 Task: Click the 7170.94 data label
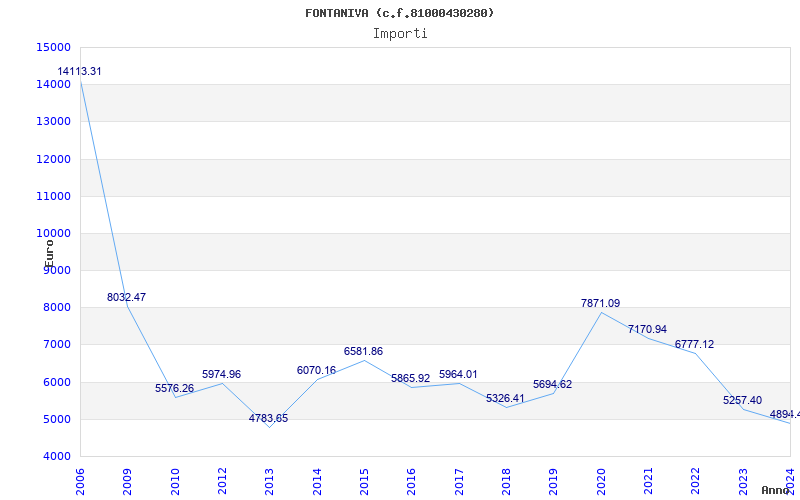[647, 330]
